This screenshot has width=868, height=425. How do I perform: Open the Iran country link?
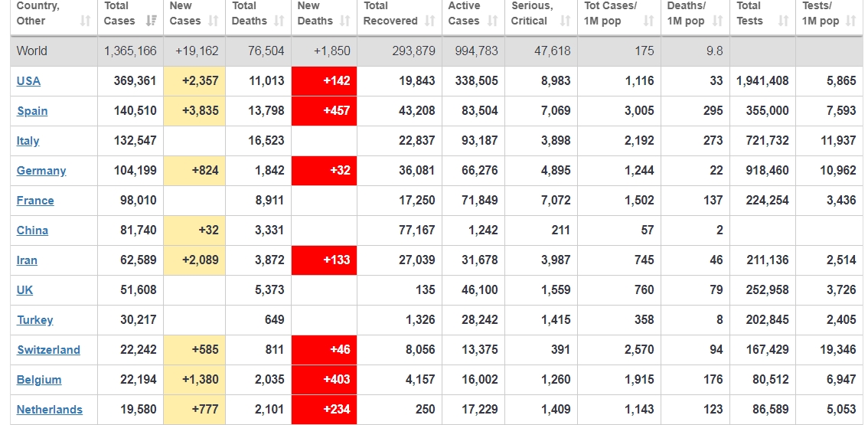27,260
